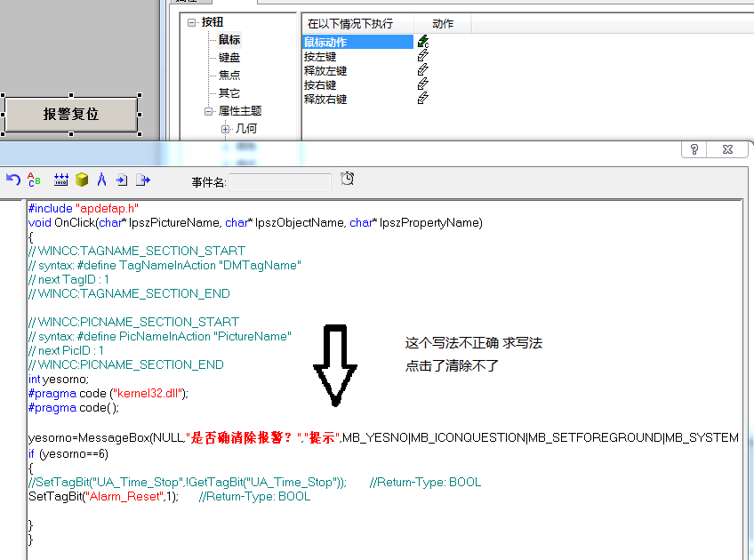Click the compass compile icon
This screenshot has width=754, height=560.
pyautogui.click(x=101, y=180)
